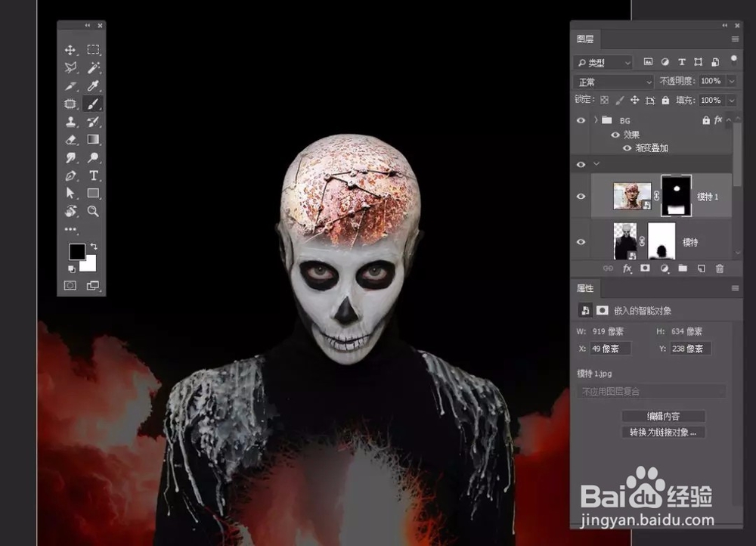Hide the unnamed expanded group

pyautogui.click(x=581, y=164)
